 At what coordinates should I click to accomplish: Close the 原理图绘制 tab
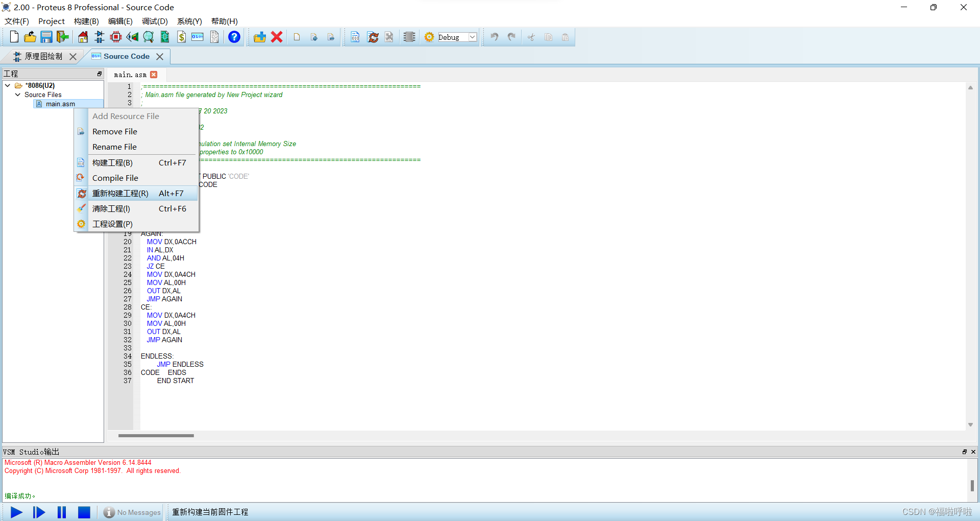(x=73, y=57)
